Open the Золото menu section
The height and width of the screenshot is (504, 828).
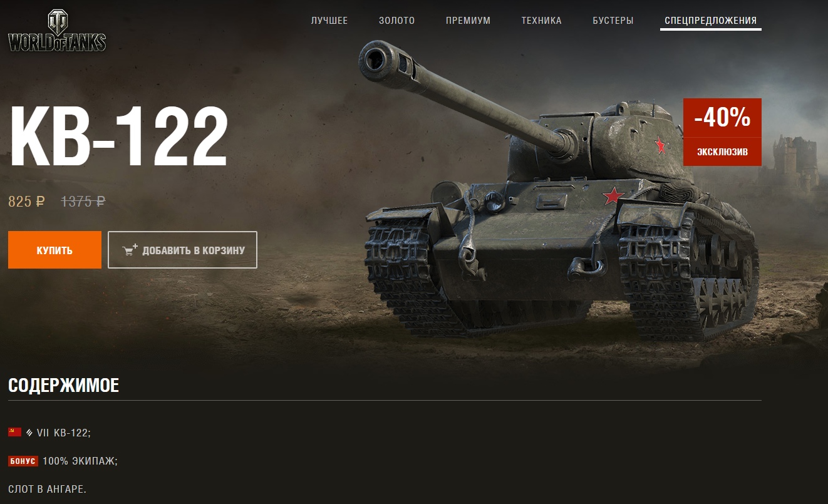(397, 21)
